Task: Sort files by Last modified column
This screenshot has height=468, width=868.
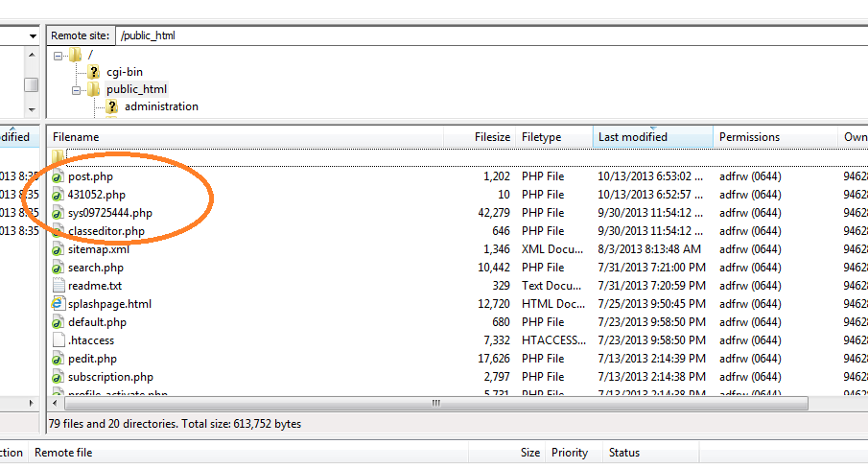Action: pos(652,137)
